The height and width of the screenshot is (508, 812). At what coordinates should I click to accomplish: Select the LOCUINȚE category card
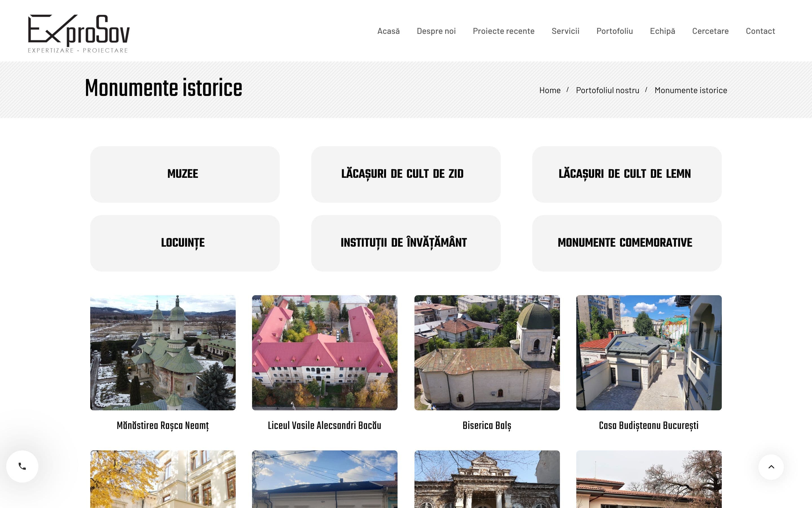pyautogui.click(x=185, y=243)
